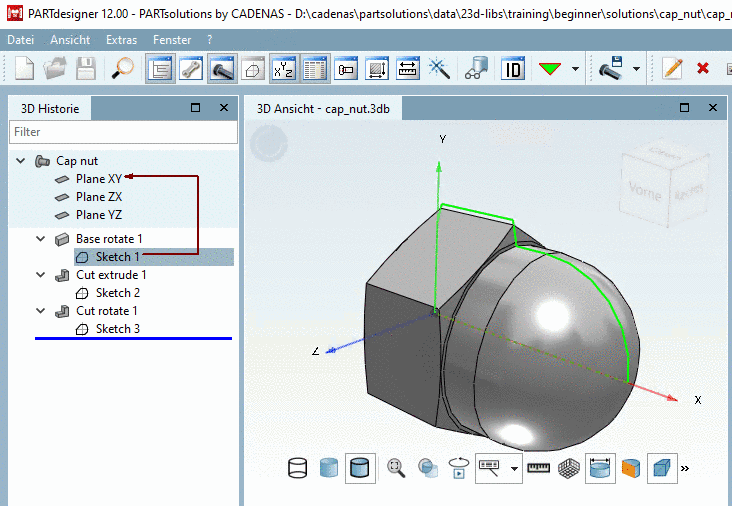Screen dimensions: 732x506
Task: Select Cap nut in history tree
Action: coord(77,161)
